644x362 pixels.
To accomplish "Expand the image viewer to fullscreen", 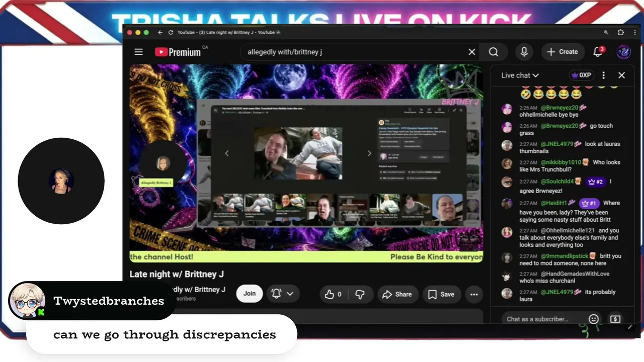I will tap(454, 110).
